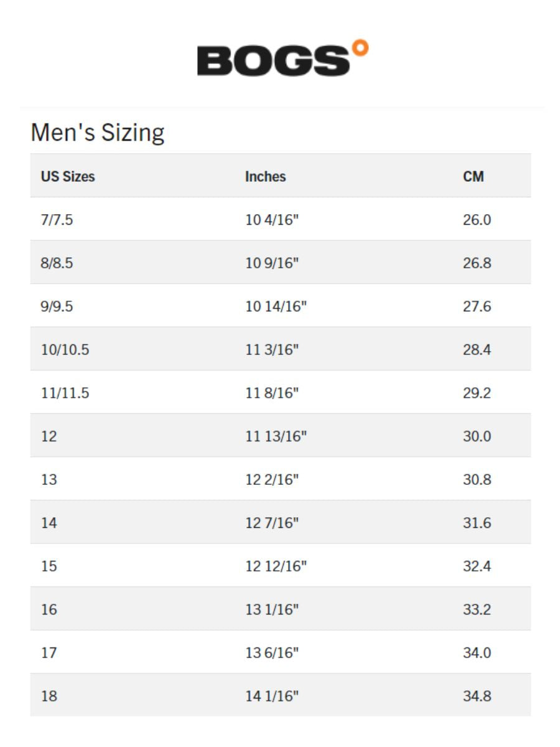The image size is (560, 747).
Task: Select the US Sizes column header
Action: pyautogui.click(x=68, y=177)
